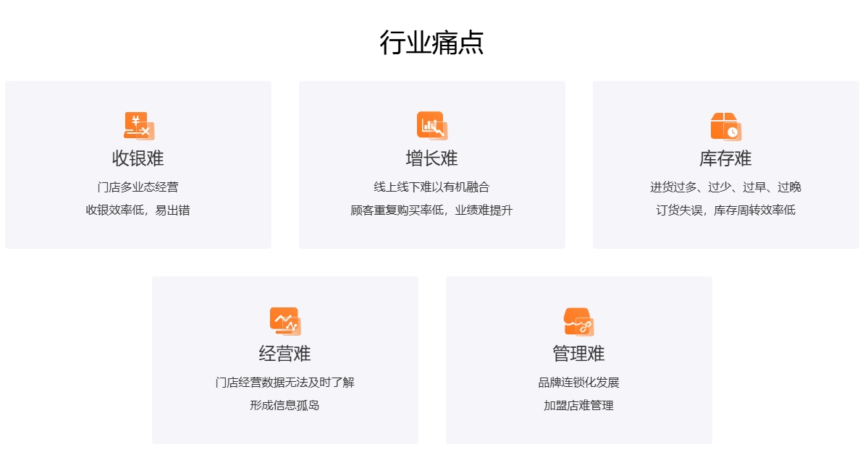The height and width of the screenshot is (473, 868).
Task: Click the 管理难 card title
Action: click(578, 354)
